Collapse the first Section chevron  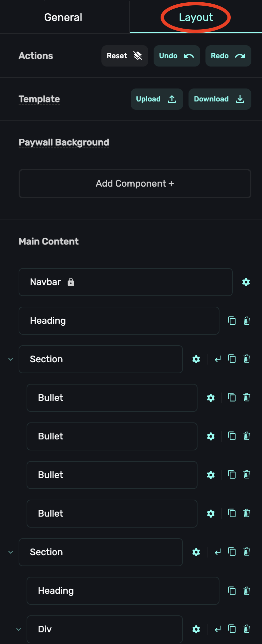11,359
